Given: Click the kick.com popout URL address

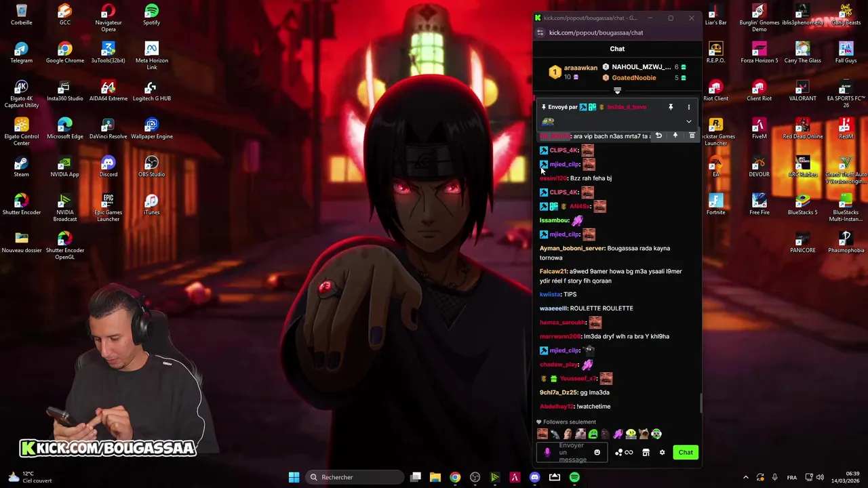Looking at the screenshot, I should pos(596,33).
